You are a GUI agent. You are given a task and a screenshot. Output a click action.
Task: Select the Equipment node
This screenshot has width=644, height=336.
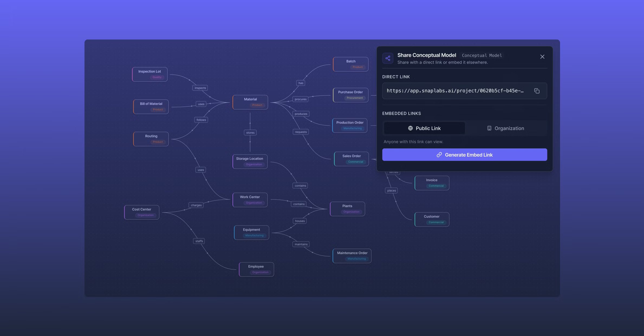coord(252,233)
